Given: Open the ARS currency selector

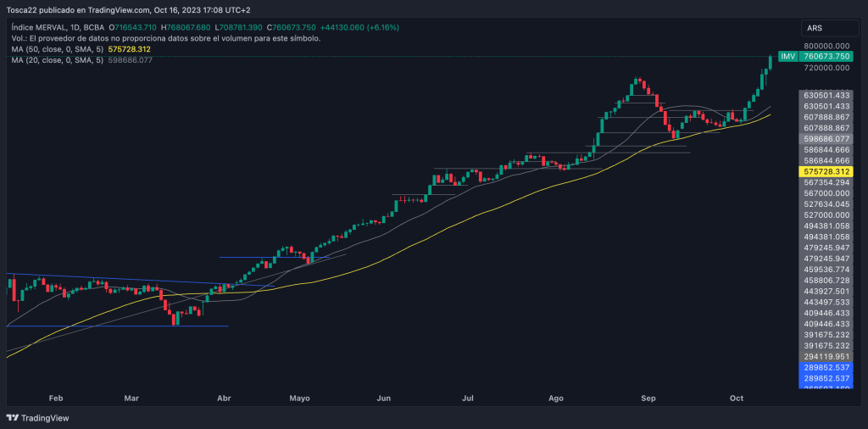Looking at the screenshot, I should click(x=825, y=29).
